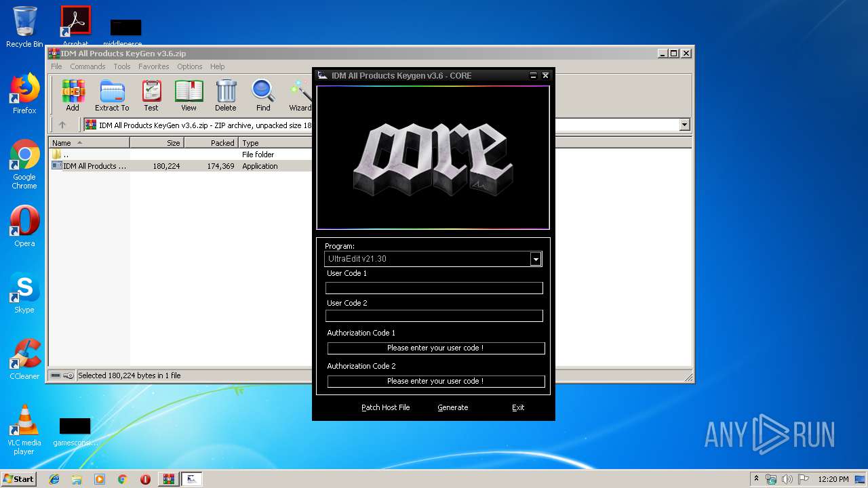Sort by the Size column header

click(157, 143)
